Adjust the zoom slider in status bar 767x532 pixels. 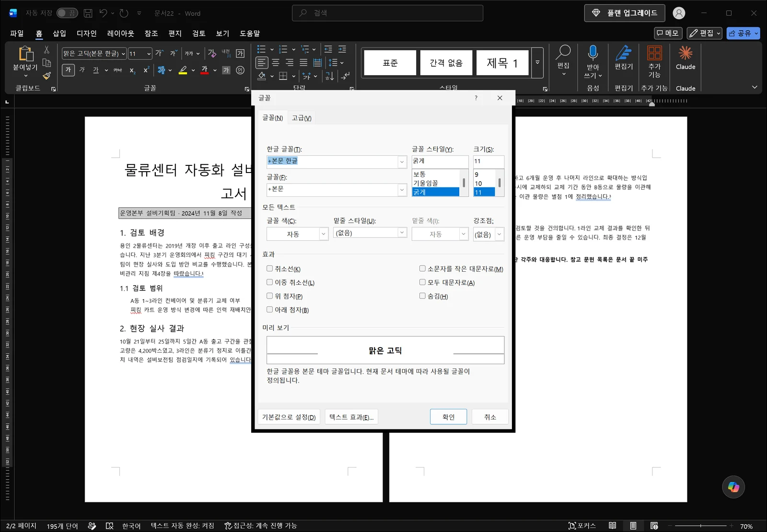pos(700,526)
